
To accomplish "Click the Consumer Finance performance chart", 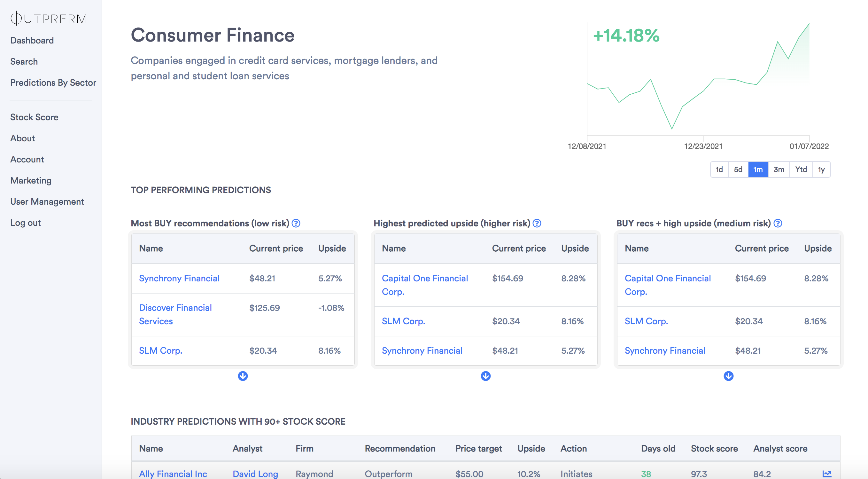I will coord(698,79).
